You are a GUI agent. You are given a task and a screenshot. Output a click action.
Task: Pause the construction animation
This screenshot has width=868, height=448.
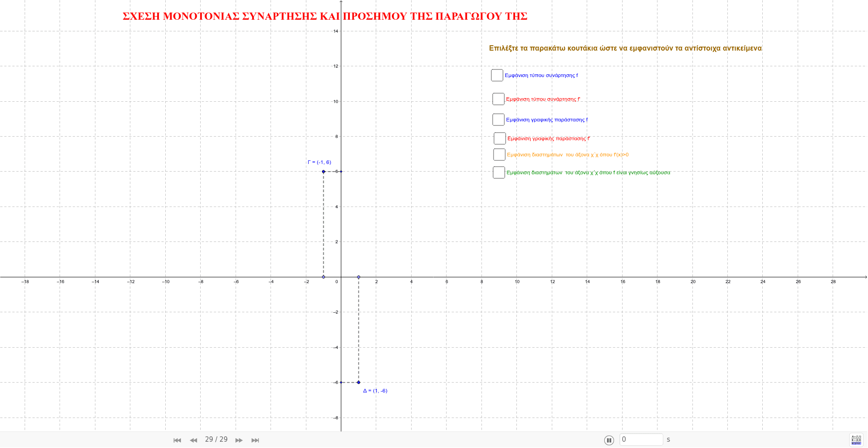609,440
